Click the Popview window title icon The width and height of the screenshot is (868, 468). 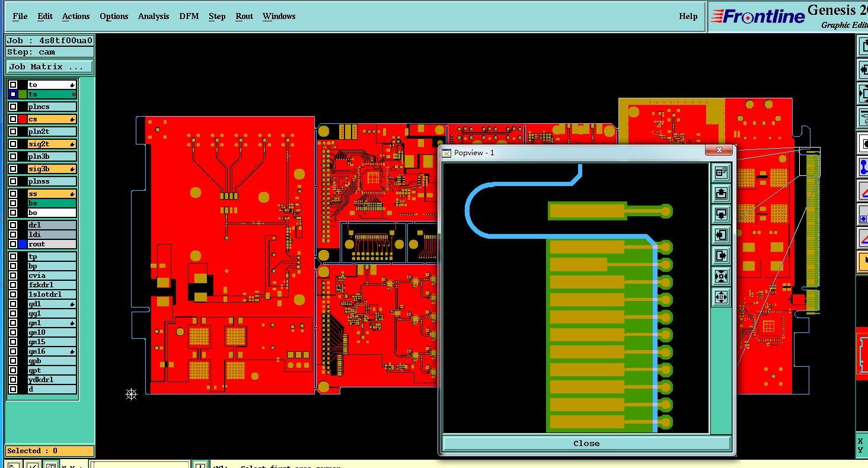pos(447,153)
